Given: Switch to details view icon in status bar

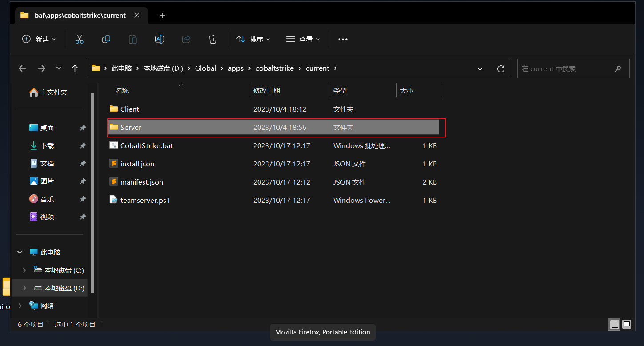Looking at the screenshot, I should coord(615,325).
